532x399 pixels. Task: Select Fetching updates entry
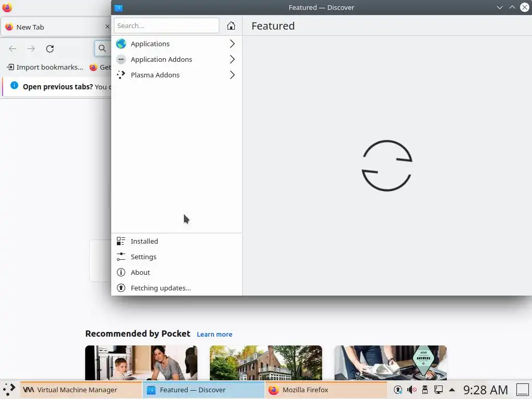(177, 288)
